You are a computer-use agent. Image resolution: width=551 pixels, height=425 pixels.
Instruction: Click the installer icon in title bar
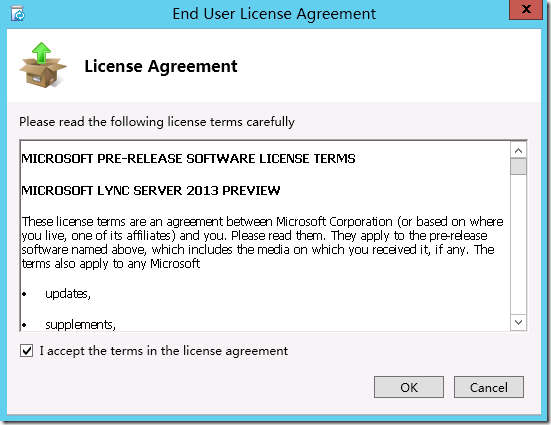click(x=18, y=14)
